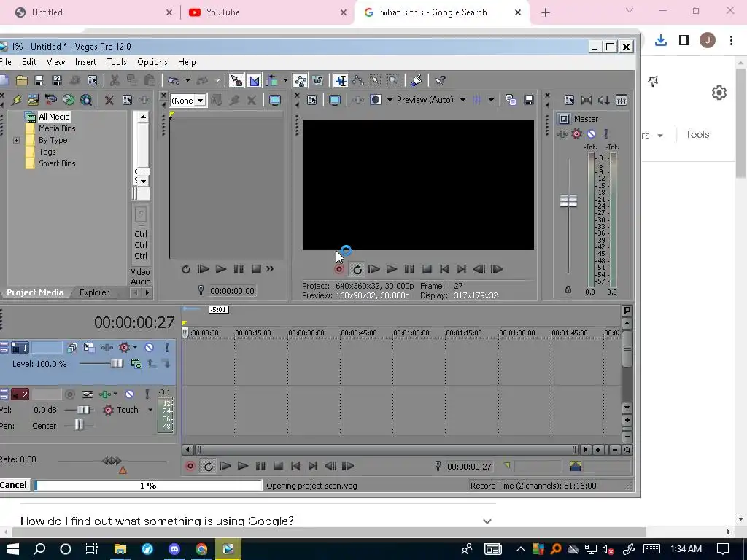Click the record button under video preview
The height and width of the screenshot is (560, 747).
coord(338,270)
